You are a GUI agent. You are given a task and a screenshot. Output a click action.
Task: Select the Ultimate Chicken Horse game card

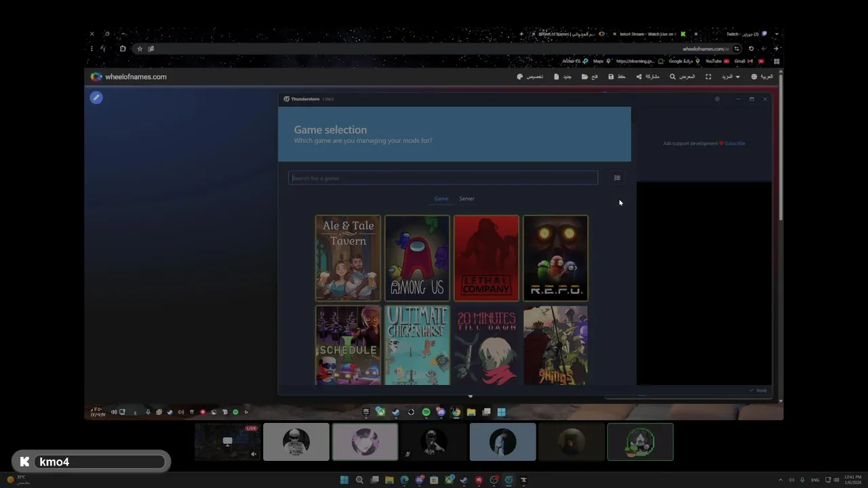click(417, 345)
